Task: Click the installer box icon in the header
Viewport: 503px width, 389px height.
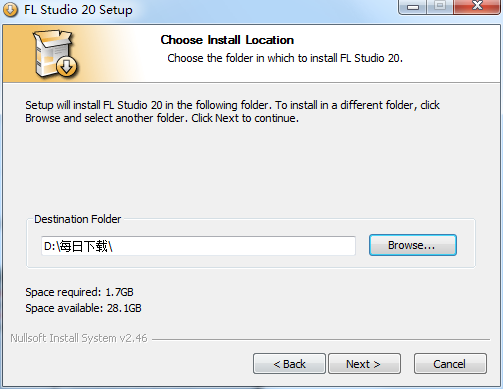Action: pyautogui.click(x=55, y=54)
